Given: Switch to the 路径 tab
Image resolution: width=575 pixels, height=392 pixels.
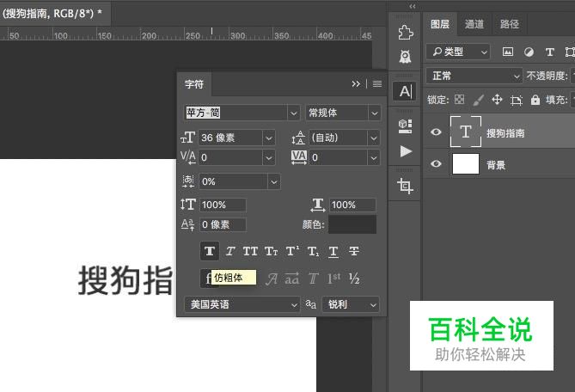Looking at the screenshot, I should click(x=510, y=24).
